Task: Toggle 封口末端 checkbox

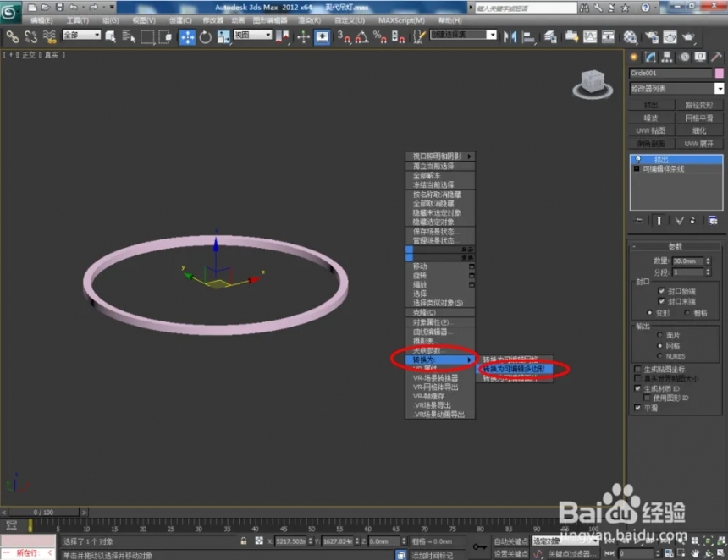Action: (662, 302)
